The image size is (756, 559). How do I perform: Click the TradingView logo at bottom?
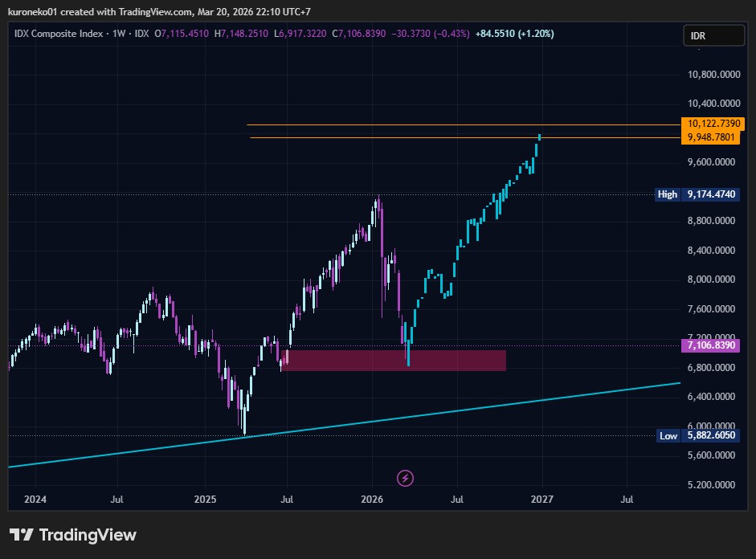73,535
